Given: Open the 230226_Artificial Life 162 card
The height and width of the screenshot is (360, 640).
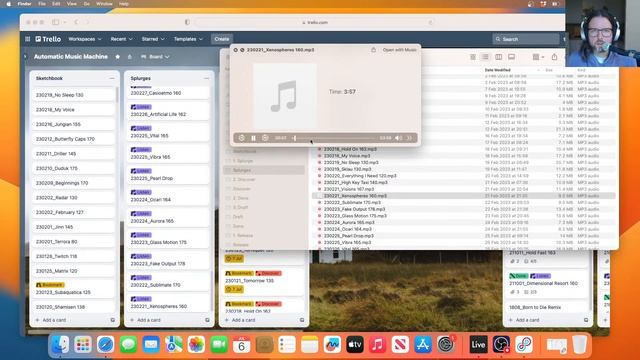Looking at the screenshot, I should [168, 111].
